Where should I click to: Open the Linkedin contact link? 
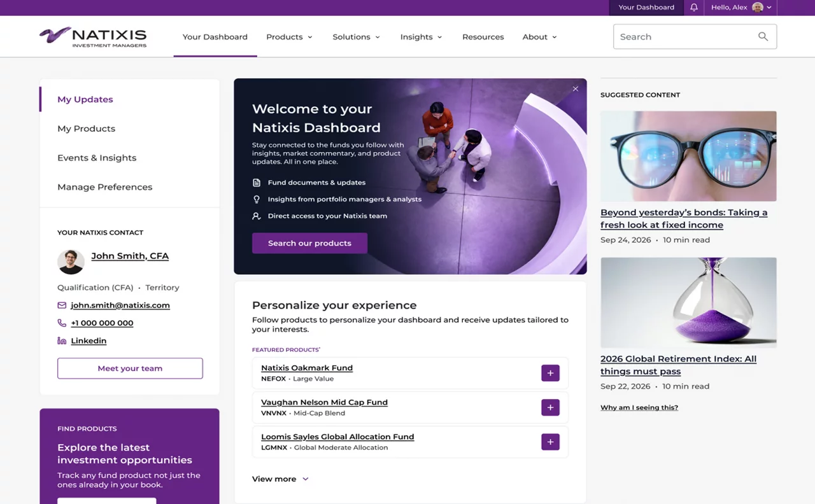point(89,341)
